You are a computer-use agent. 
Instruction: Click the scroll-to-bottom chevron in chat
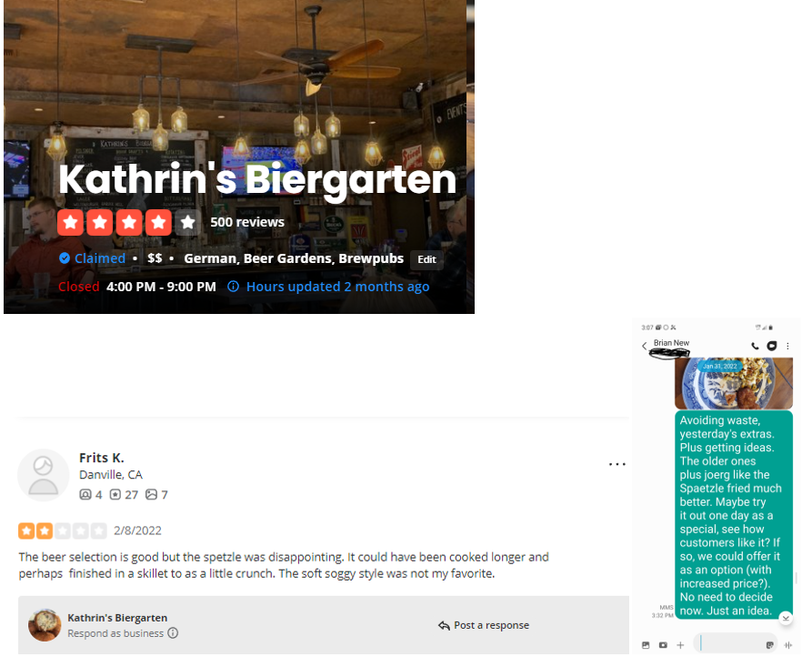[786, 618]
